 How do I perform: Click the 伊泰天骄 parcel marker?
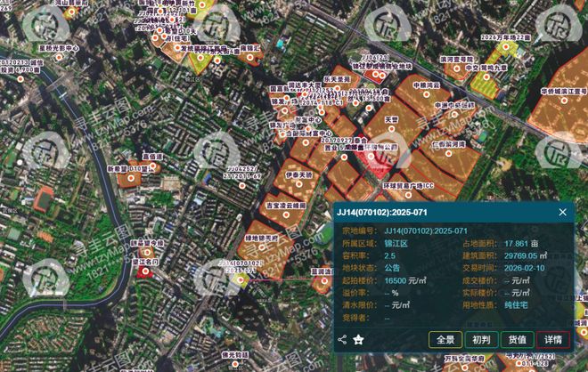click(x=298, y=184)
